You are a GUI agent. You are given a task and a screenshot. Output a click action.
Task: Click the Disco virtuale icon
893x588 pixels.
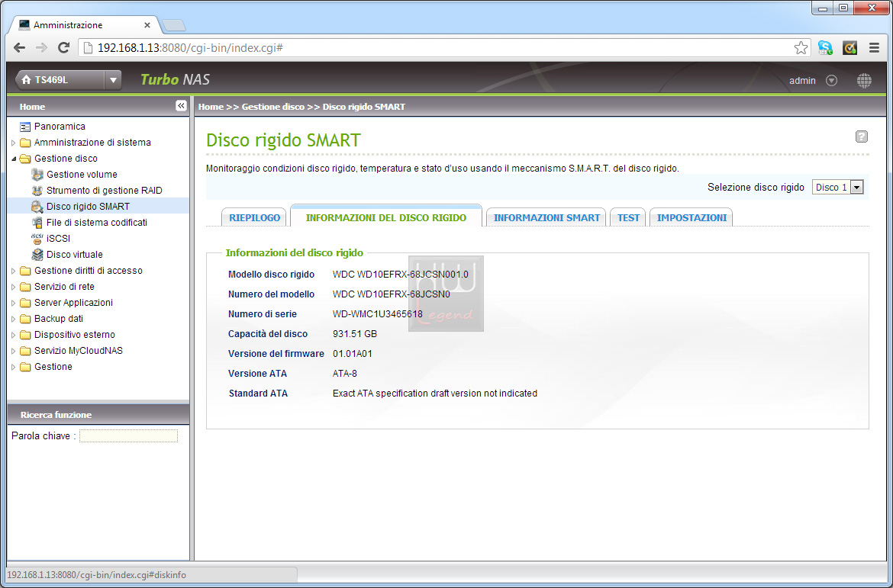pos(37,255)
